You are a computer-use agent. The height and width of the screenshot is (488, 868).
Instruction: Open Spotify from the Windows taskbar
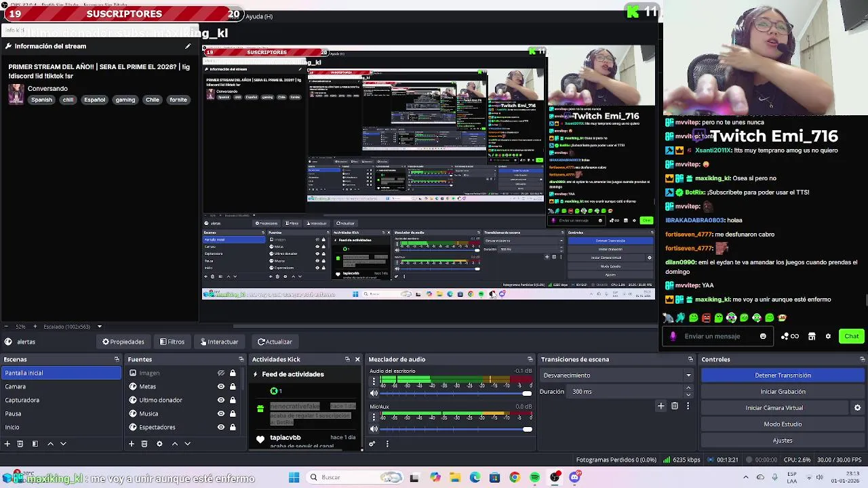coord(535,477)
